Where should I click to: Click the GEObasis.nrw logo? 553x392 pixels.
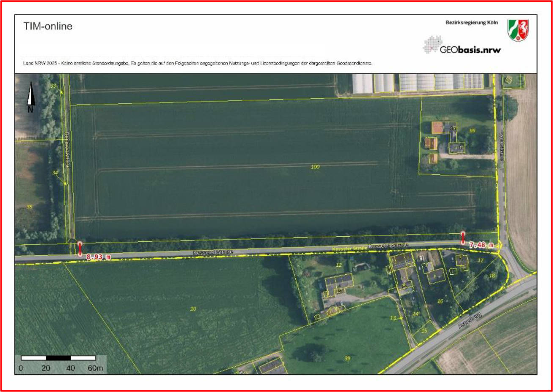coord(462,45)
